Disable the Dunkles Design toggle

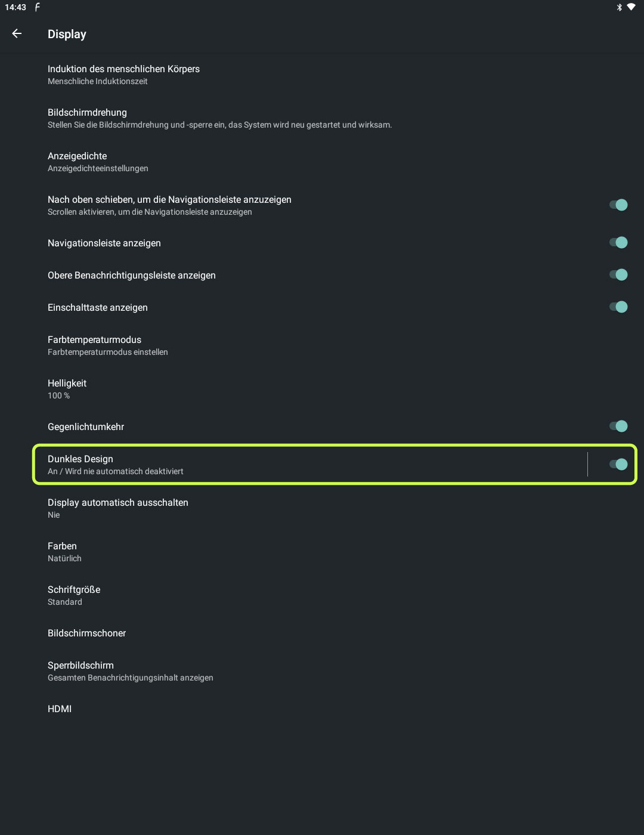[x=618, y=465]
